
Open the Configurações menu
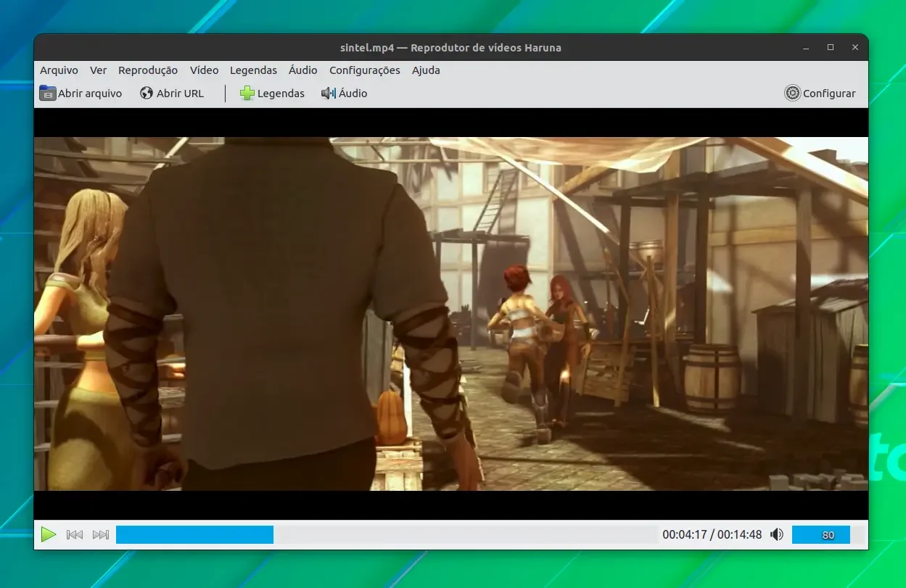[x=365, y=70]
